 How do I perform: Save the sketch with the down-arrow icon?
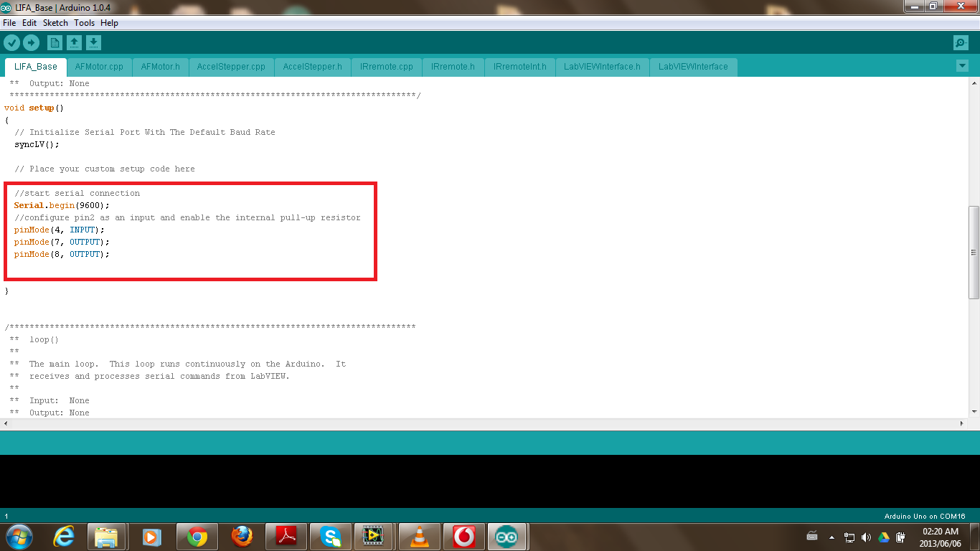tap(93, 43)
